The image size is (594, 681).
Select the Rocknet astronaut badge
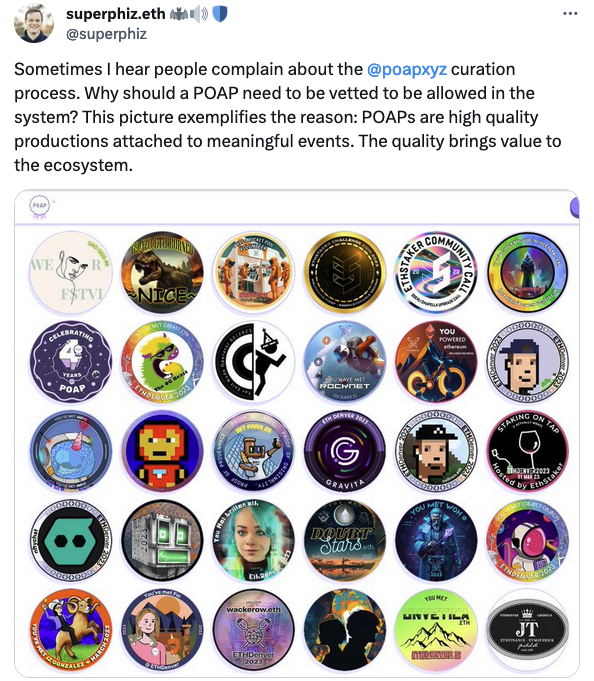345,362
